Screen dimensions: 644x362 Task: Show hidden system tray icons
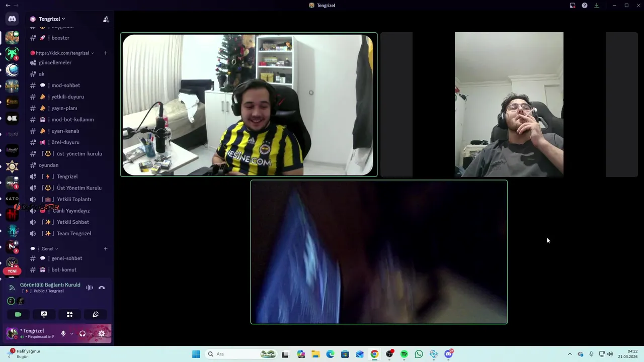click(x=570, y=354)
